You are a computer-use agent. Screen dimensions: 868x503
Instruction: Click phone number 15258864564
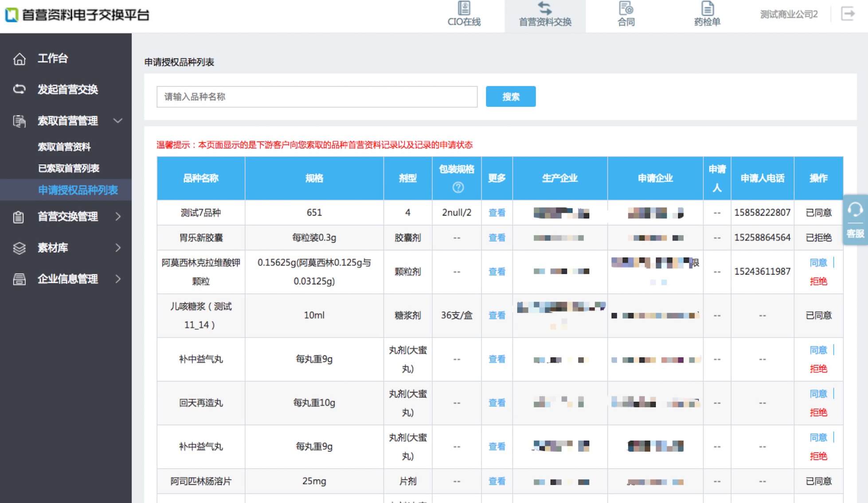pos(762,238)
